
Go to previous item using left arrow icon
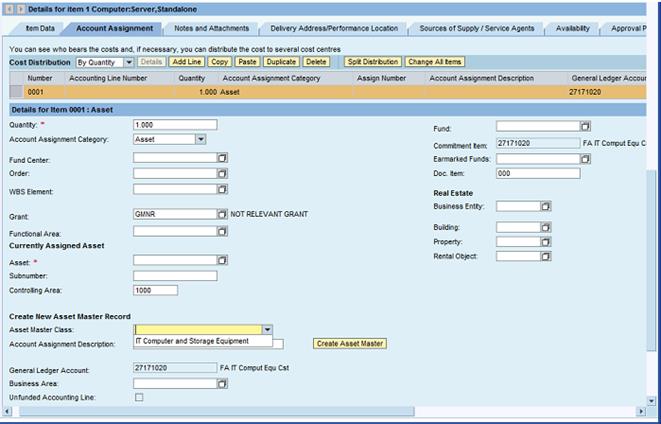9,9
